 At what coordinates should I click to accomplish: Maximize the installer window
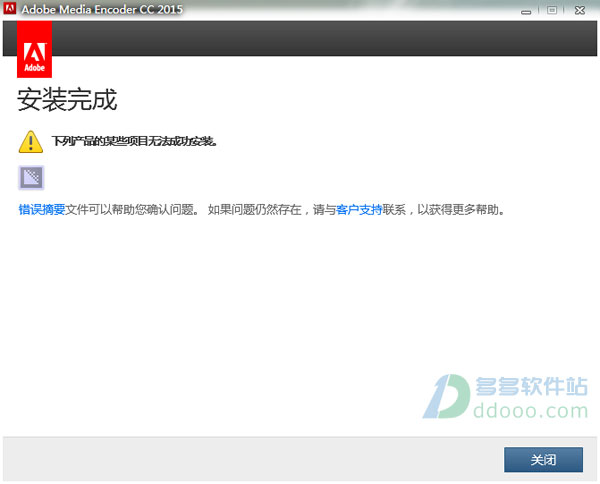click(552, 10)
